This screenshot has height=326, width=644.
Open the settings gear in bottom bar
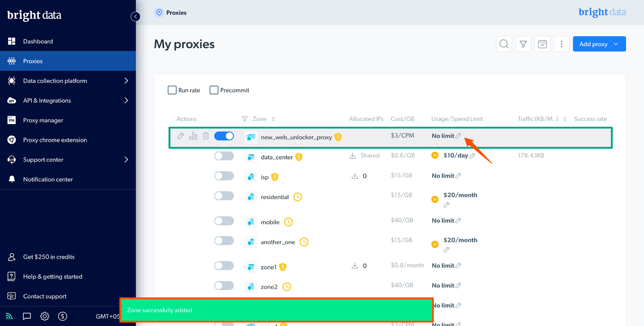click(45, 316)
